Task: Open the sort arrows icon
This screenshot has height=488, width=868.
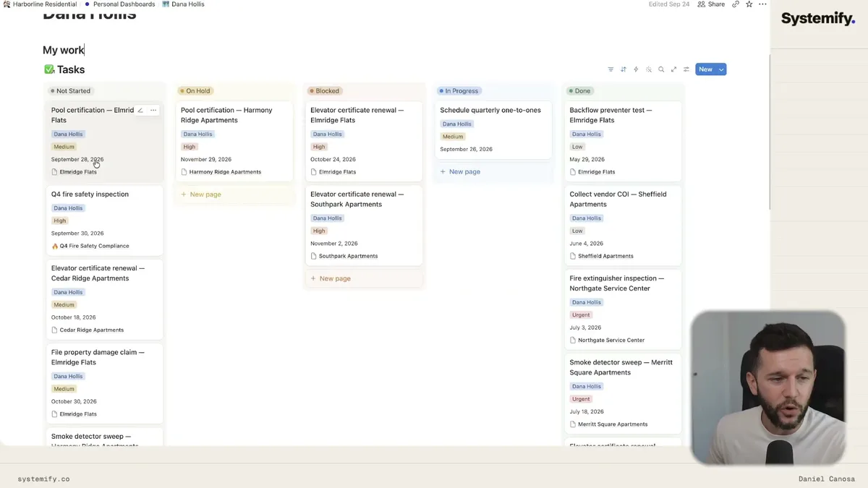Action: (624, 69)
